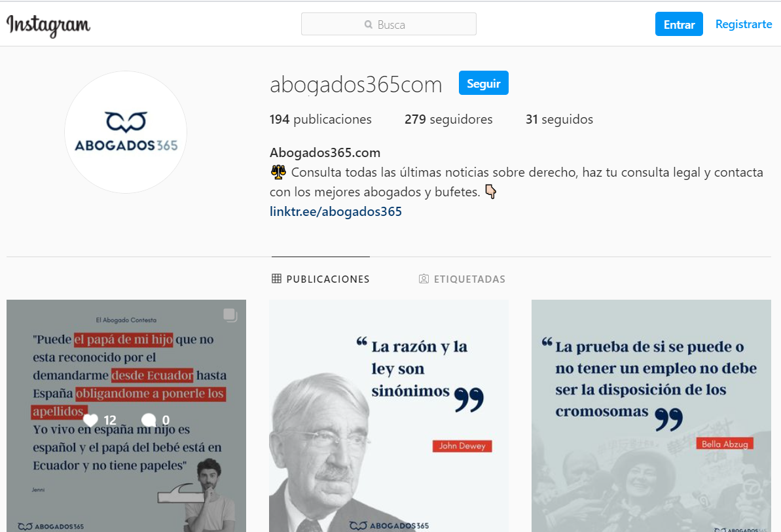
Task: Click the Entrar button
Action: pyautogui.click(x=679, y=24)
